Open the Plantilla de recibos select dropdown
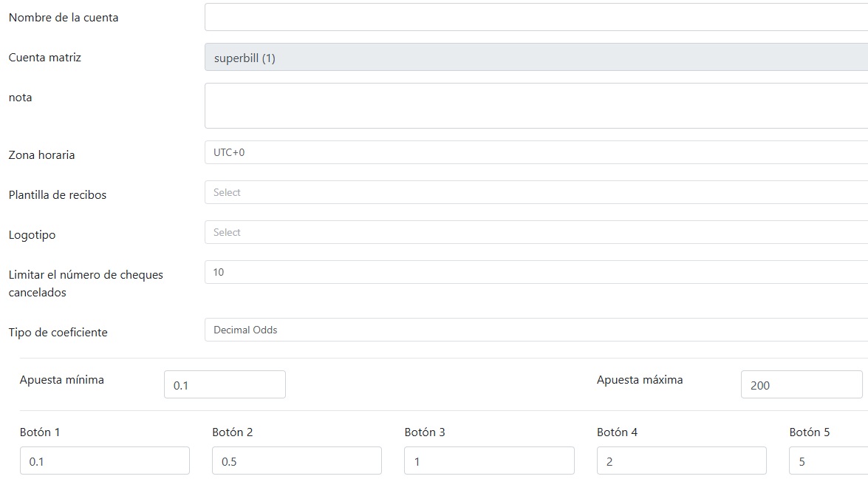Screen dimensions: 868x479 click(536, 192)
